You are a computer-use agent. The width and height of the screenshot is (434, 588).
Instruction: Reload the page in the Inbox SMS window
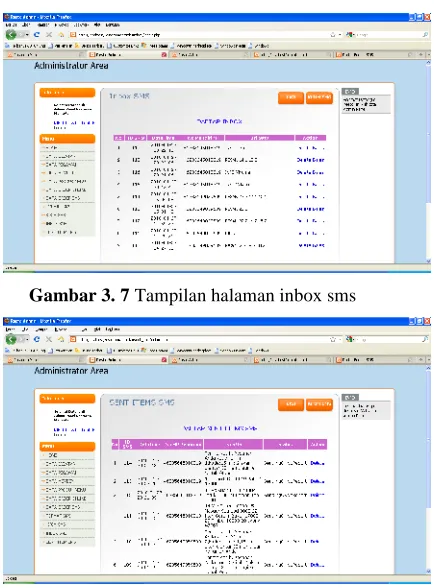(37, 34)
